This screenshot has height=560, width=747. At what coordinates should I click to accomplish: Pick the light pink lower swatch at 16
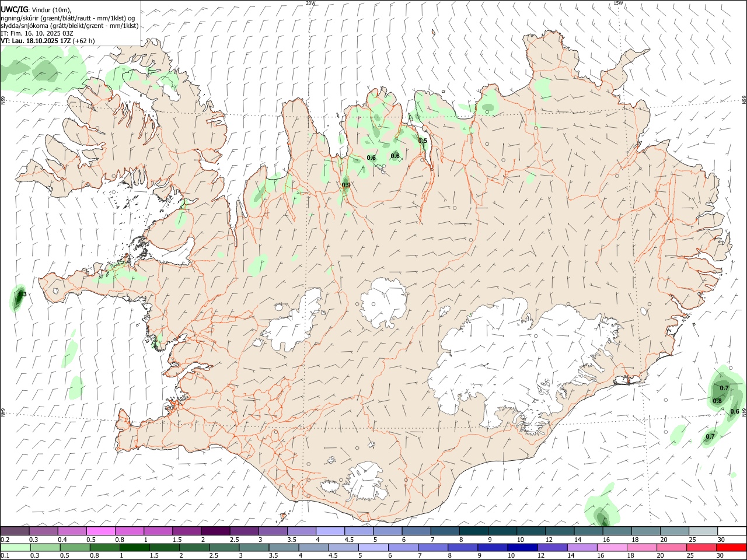click(612, 547)
